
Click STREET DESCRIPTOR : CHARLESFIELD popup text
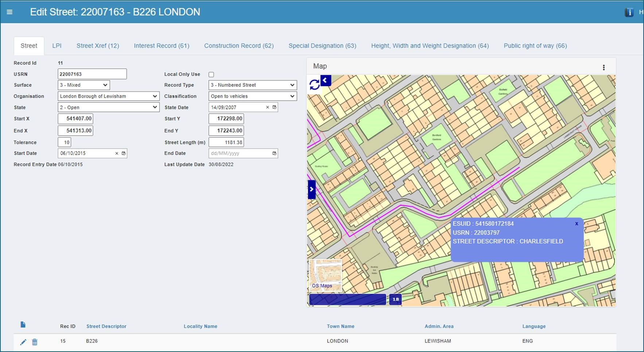[508, 242]
